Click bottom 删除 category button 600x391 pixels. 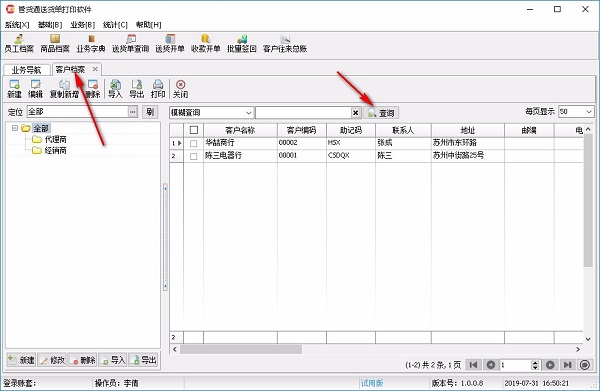(83, 360)
